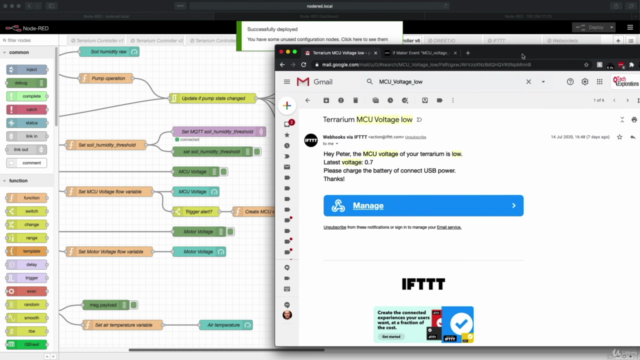Open Gmail settings gear
The image size is (640, 360).
[x=585, y=82]
